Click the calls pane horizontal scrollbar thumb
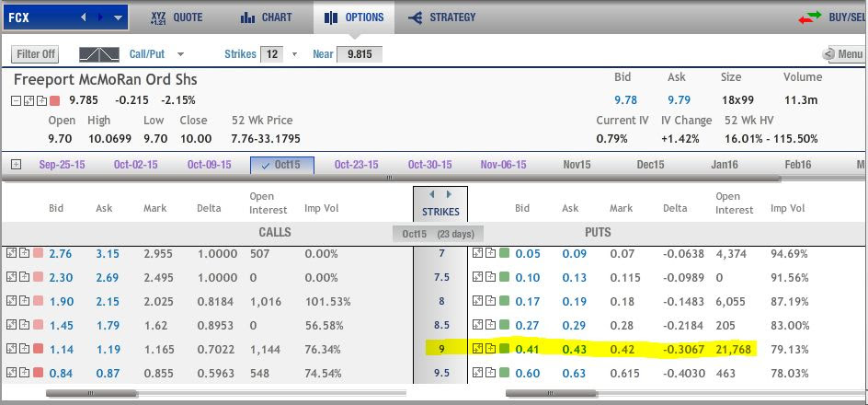The image size is (868, 405). coord(91,393)
